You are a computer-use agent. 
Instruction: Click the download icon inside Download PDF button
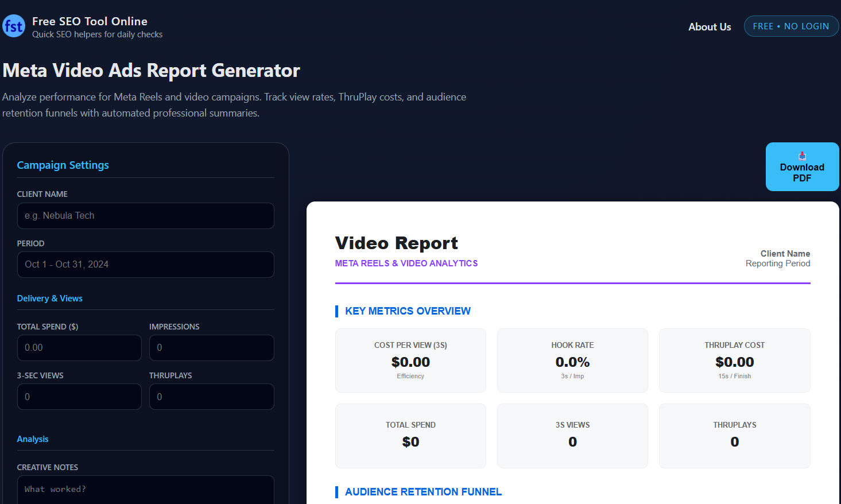coord(801,155)
